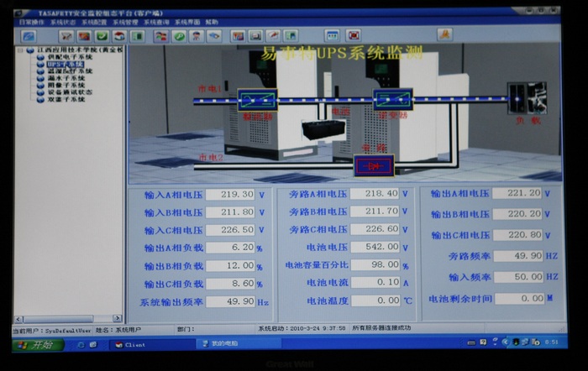
Task: Click the red and blue globe toolbar icon
Action: click(x=119, y=36)
